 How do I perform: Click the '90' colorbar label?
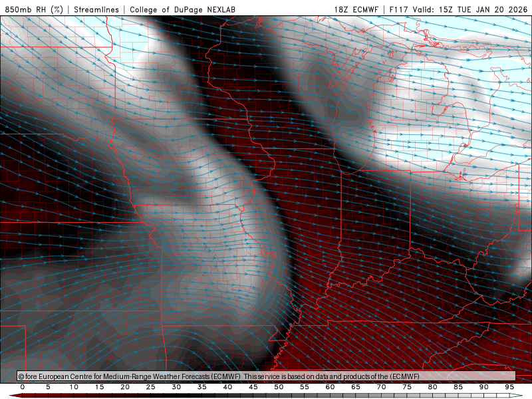(x=484, y=387)
